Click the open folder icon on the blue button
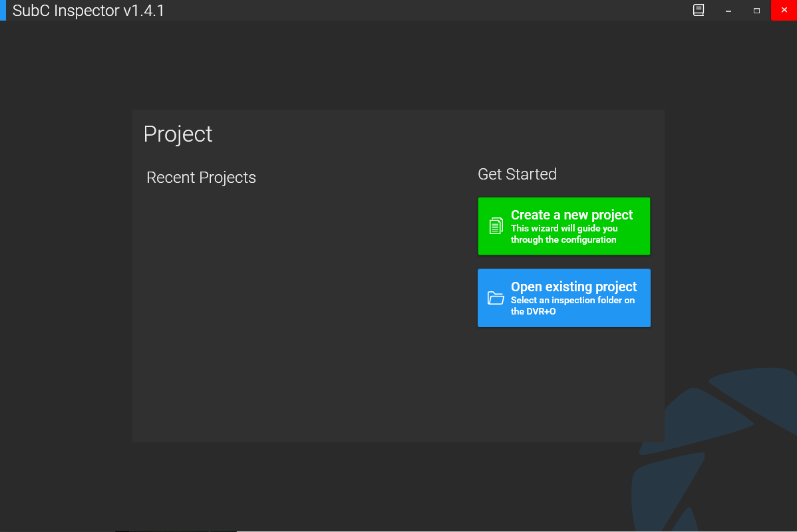 point(496,298)
